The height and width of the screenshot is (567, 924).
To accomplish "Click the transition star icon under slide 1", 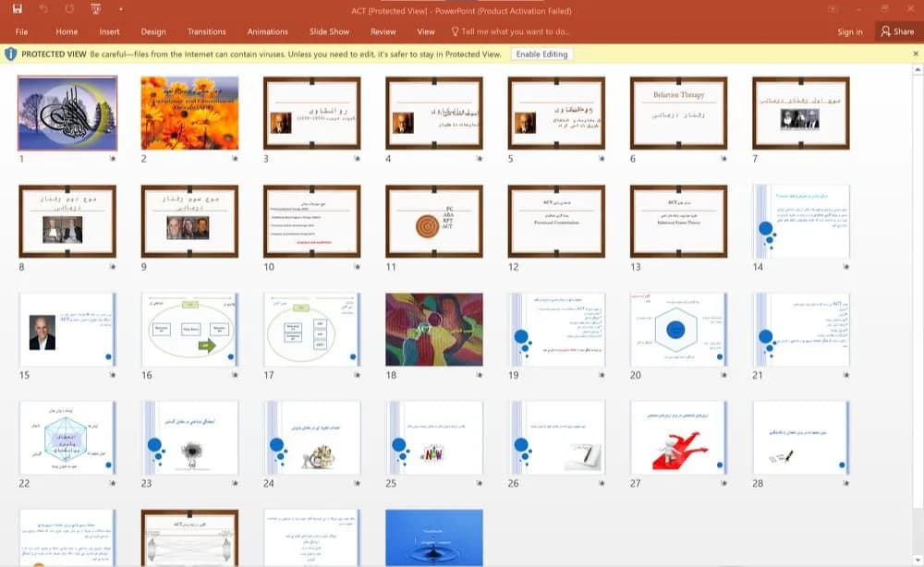I will click(113, 159).
